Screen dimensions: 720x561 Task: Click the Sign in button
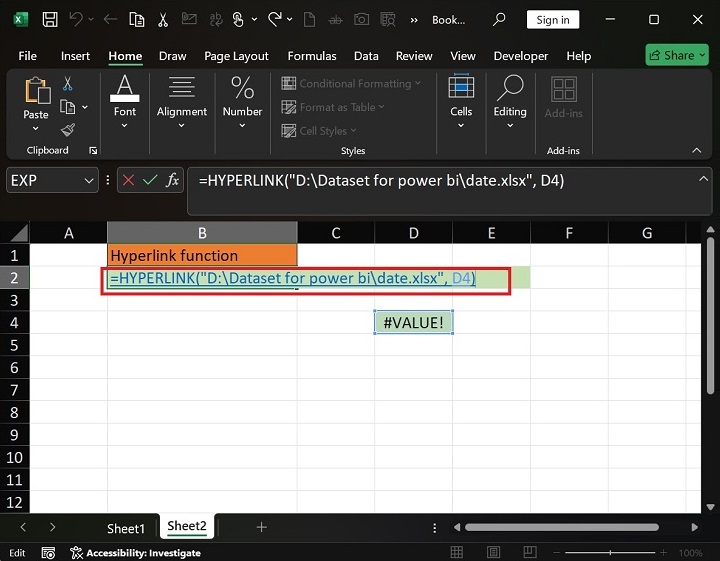[x=552, y=20]
